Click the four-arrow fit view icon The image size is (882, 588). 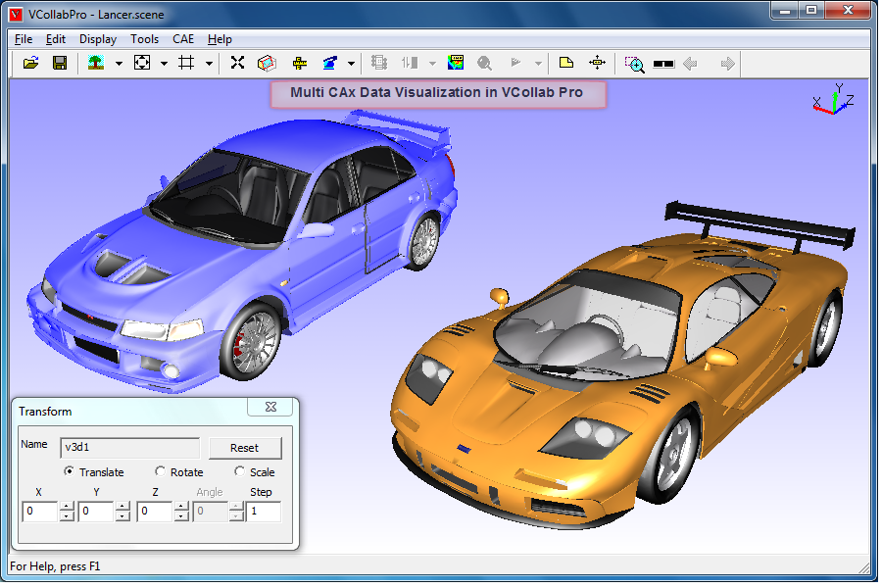[142, 63]
